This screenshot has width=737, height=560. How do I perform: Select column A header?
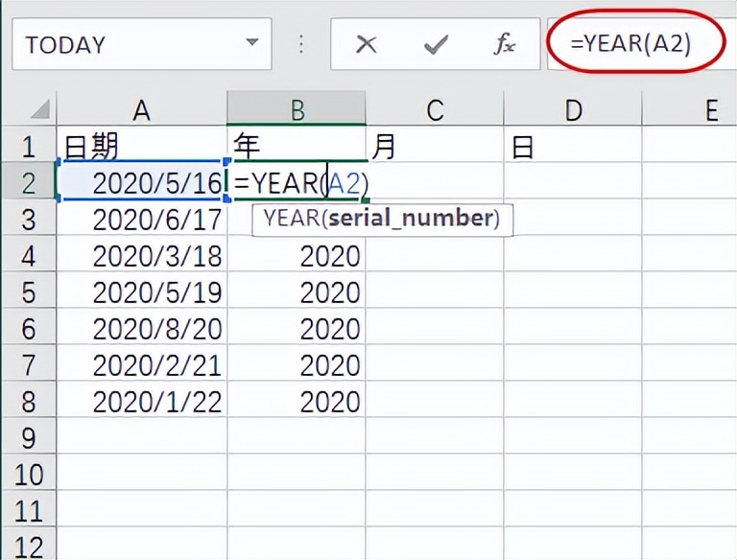141,110
